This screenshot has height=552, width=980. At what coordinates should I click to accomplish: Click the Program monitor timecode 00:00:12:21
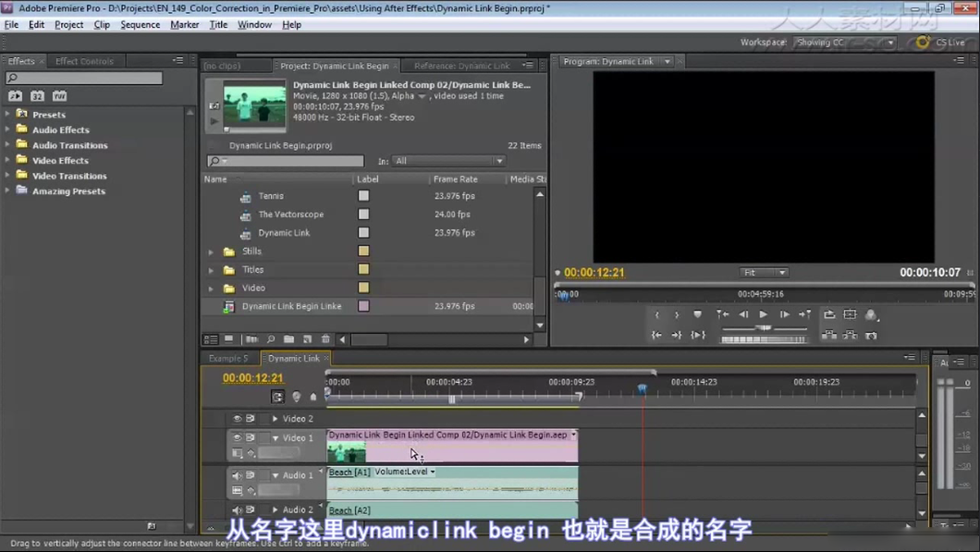click(594, 273)
